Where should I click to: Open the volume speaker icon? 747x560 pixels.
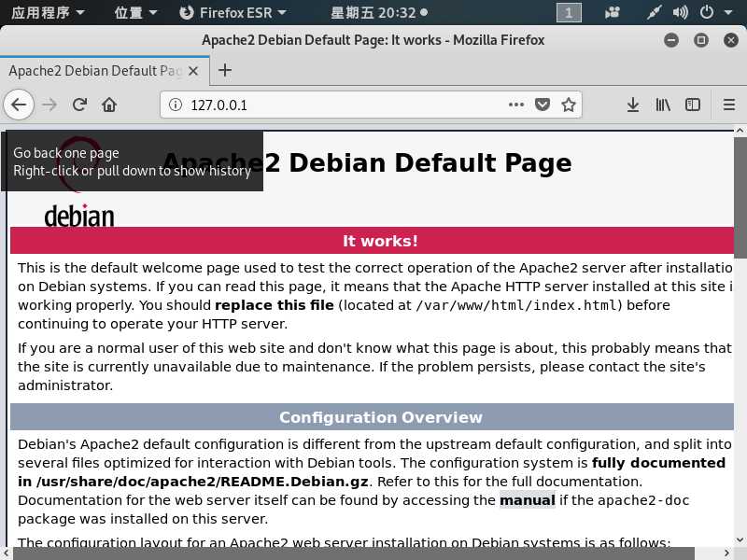(681, 12)
